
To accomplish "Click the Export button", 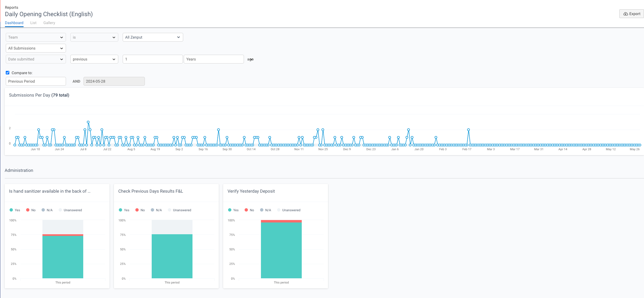I will [631, 14].
